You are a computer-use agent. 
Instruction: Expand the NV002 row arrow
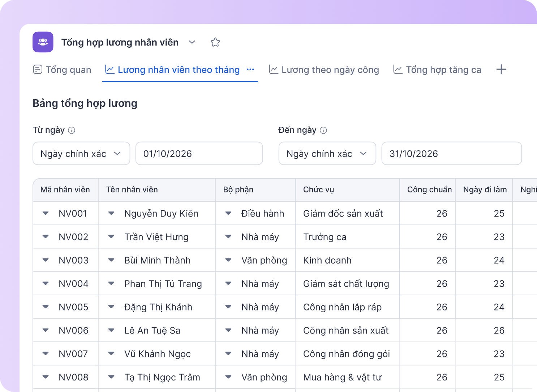pyautogui.click(x=46, y=237)
